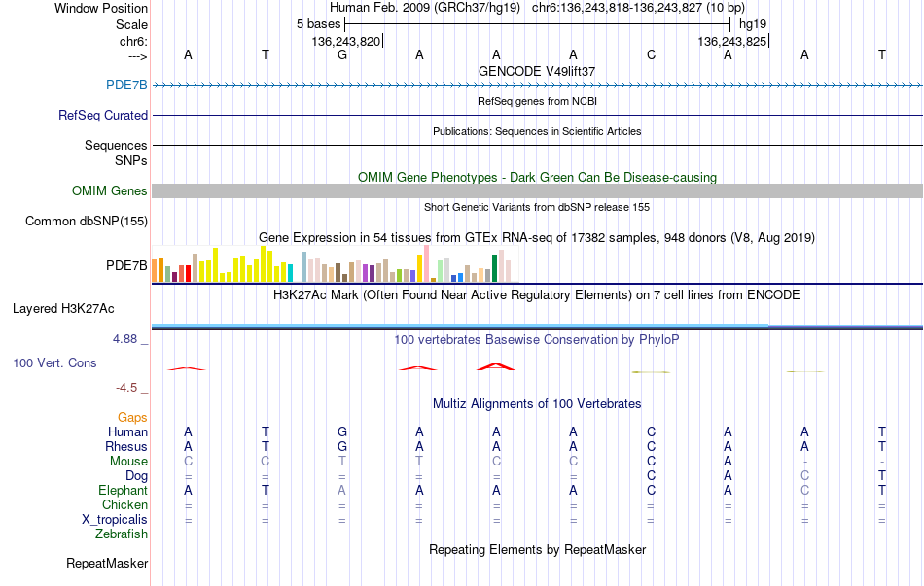Click the PDE7B GENCODE gene track label

pyautogui.click(x=126, y=85)
